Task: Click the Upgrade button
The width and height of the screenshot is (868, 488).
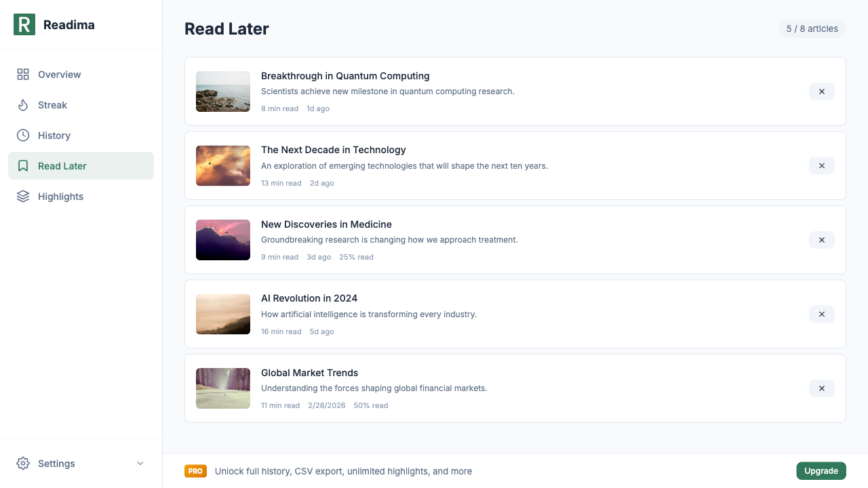Action: [x=821, y=470]
